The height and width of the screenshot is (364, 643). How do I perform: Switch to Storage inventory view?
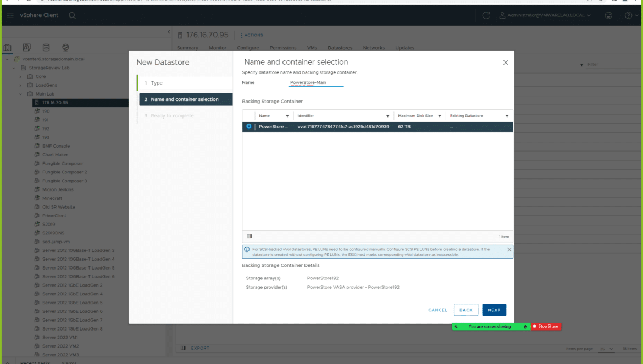(x=46, y=48)
